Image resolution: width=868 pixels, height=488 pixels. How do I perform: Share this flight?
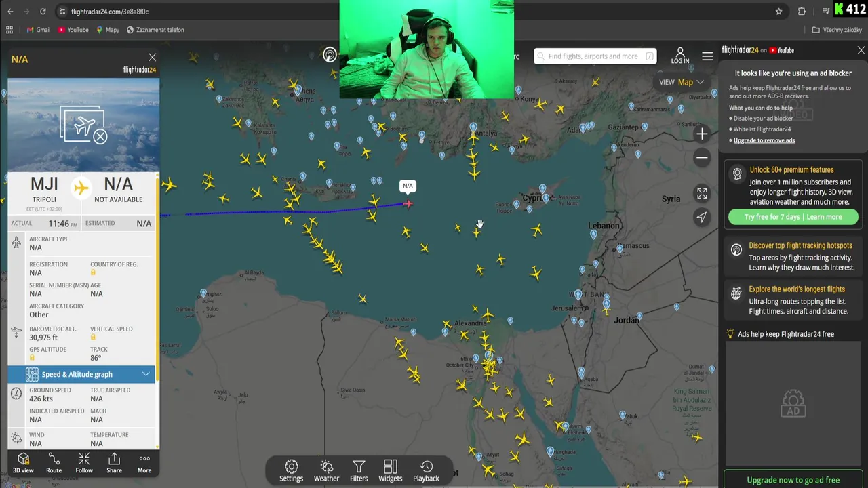tap(114, 464)
